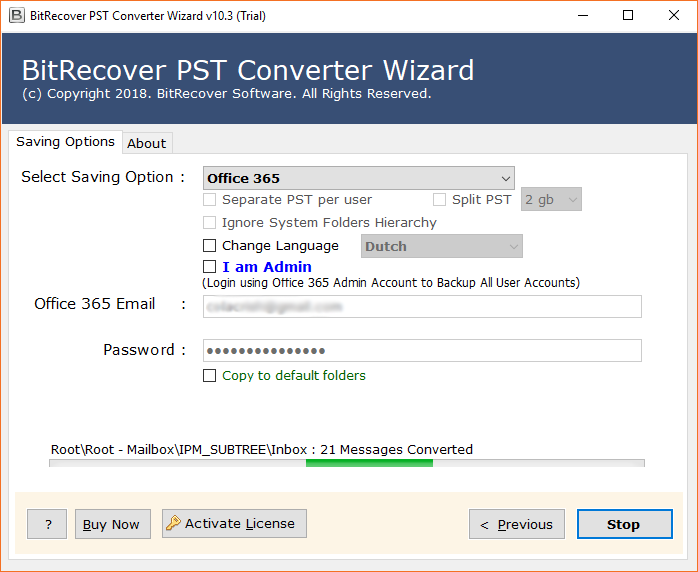Select the Saving Options tab

[x=65, y=142]
